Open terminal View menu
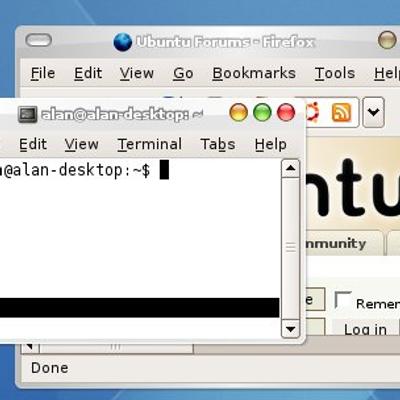The image size is (400, 400). 82,145
